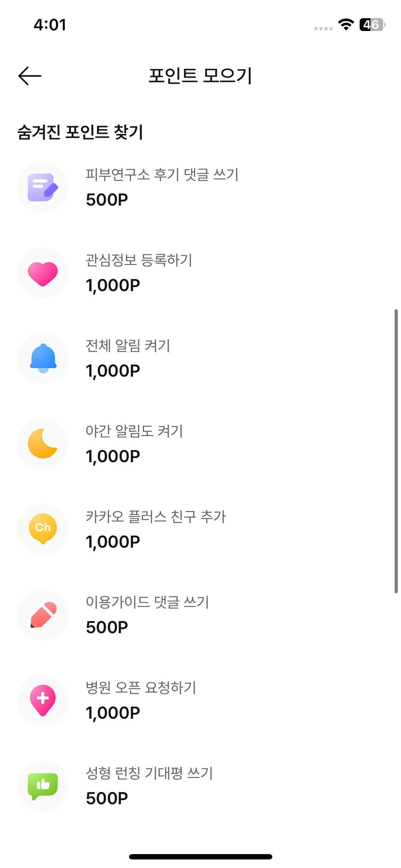
Task: Tap the battery indicator in status bar
Action: (x=372, y=25)
